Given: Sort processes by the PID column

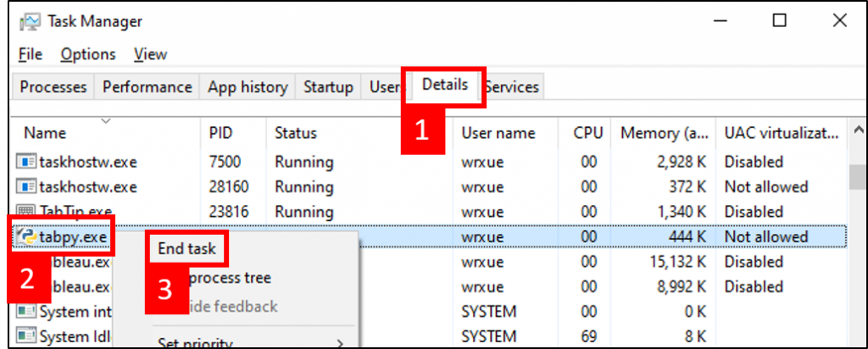Looking at the screenshot, I should click(220, 133).
